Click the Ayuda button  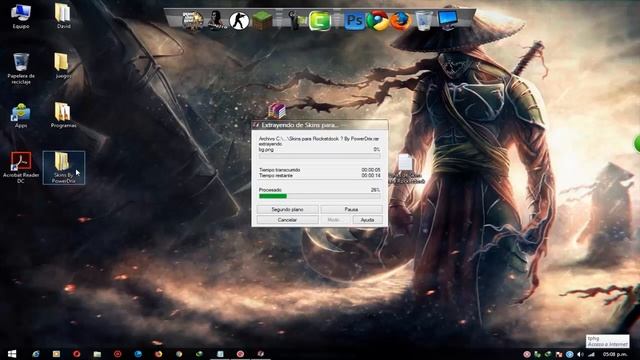tap(367, 220)
